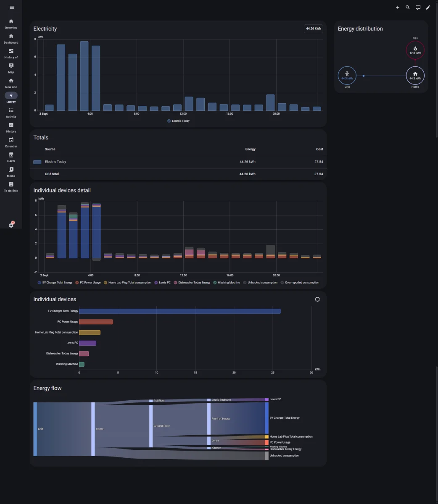This screenshot has width=438, height=504.
Task: Open the sidebar hamburger menu
Action: (12, 8)
